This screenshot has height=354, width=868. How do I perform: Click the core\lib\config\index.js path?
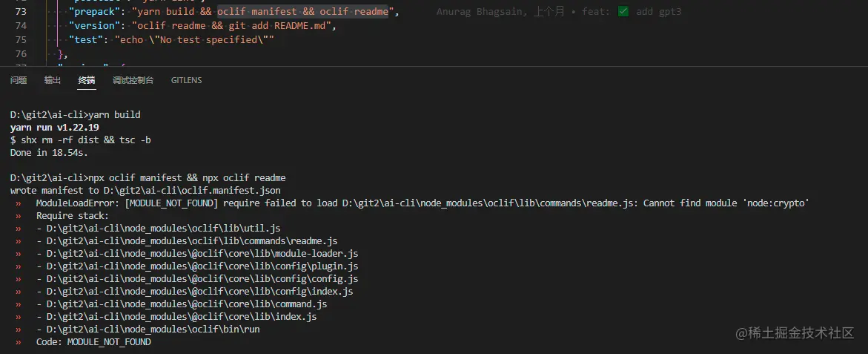200,292
